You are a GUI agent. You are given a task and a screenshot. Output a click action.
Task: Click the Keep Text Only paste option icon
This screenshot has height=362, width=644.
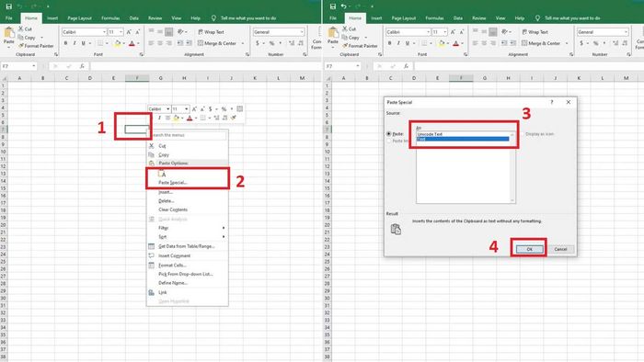coord(162,174)
